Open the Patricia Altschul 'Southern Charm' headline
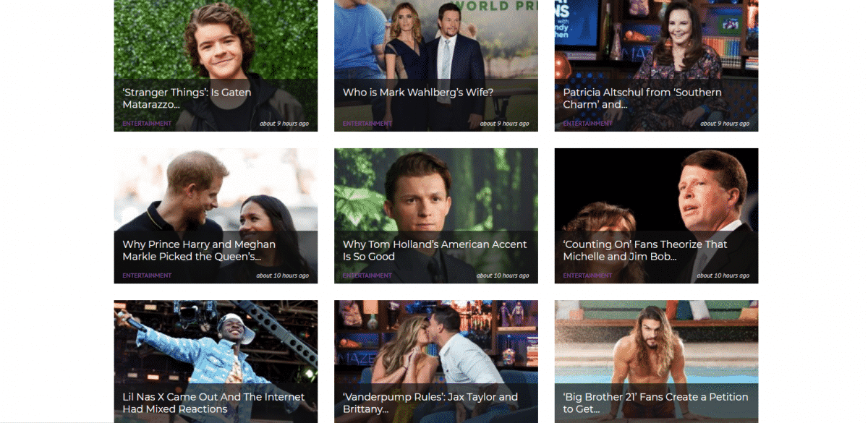The image size is (868, 423). click(642, 98)
